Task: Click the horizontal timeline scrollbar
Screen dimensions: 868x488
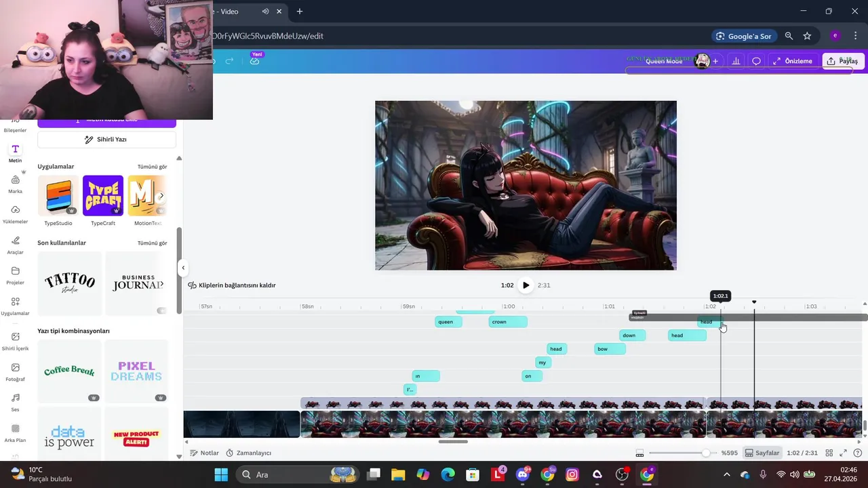Action: 453,442
